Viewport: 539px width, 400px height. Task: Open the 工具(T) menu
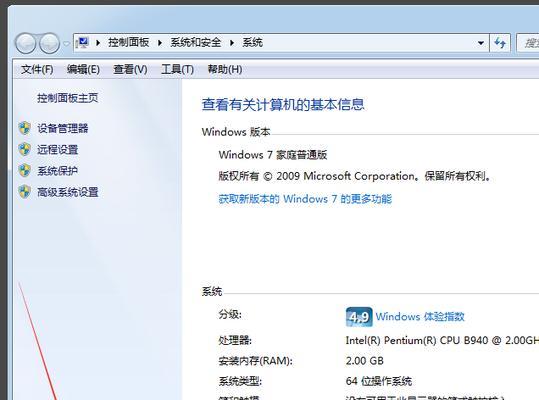tap(177, 69)
